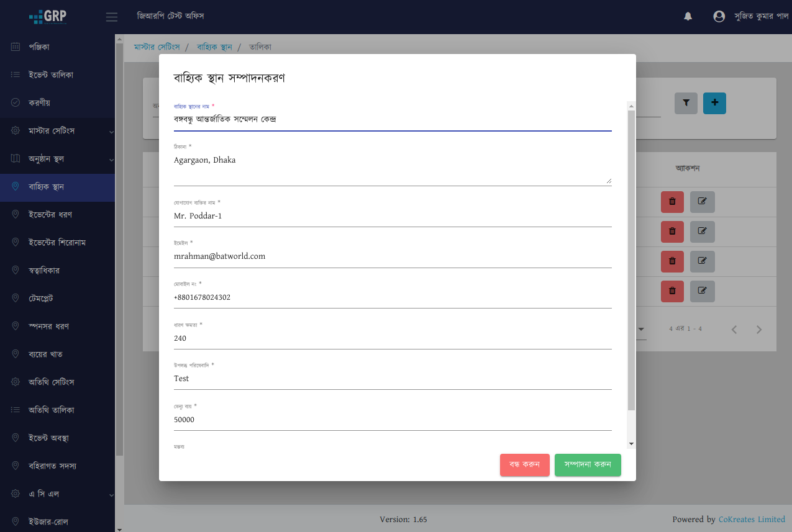Click the অনুষ্ঠান স্থল map icon
Screen dimensions: 792x532
[x=16, y=159]
